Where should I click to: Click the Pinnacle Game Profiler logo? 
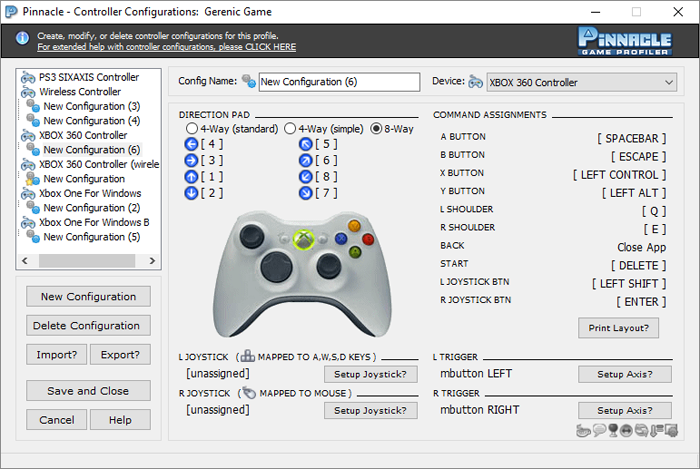(x=625, y=41)
